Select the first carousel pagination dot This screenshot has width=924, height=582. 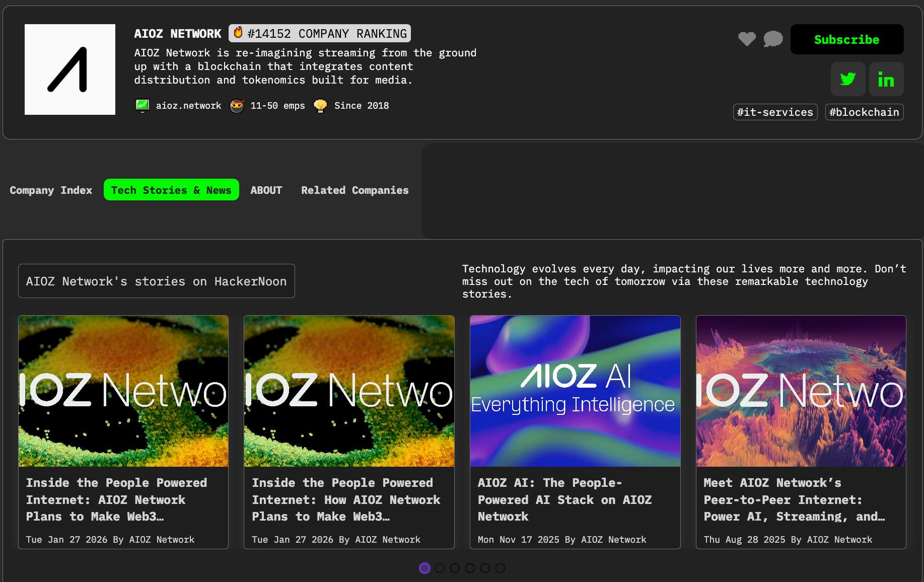pos(424,568)
